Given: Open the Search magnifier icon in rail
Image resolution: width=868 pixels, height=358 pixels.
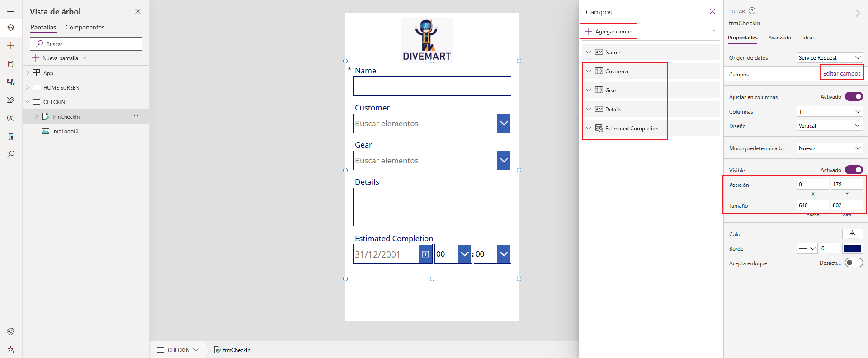Looking at the screenshot, I should (x=11, y=154).
